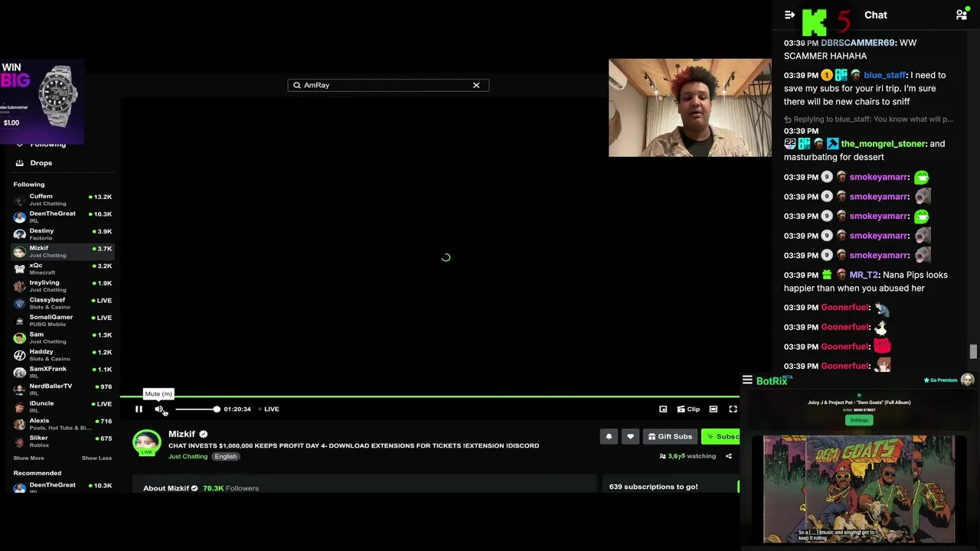Open the Following sidebar menu item
Image resolution: width=980 pixels, height=551 pixels.
(x=47, y=145)
